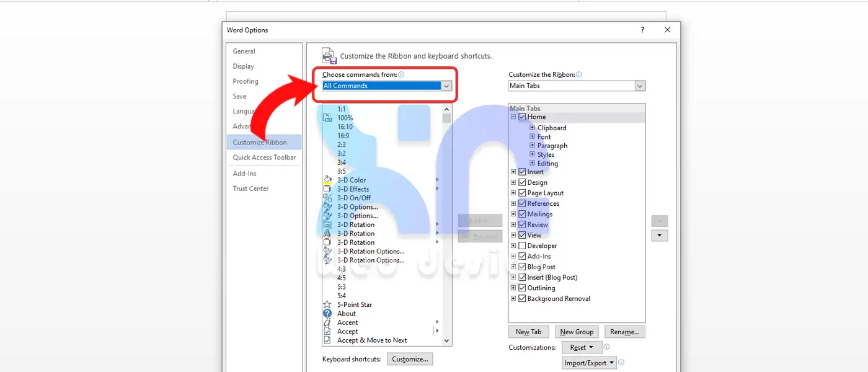
Task: Switch to the Display category
Action: 264,66
